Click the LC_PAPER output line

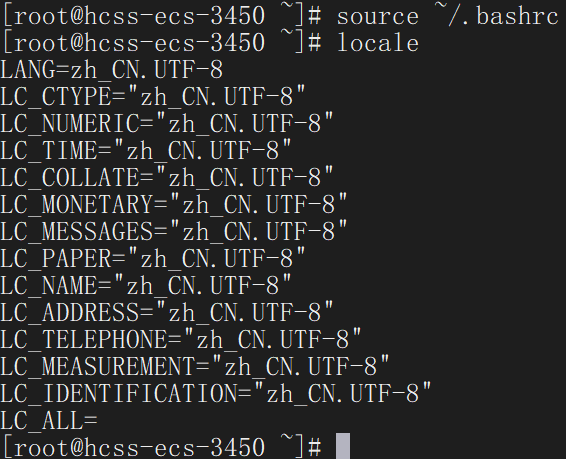(153, 258)
